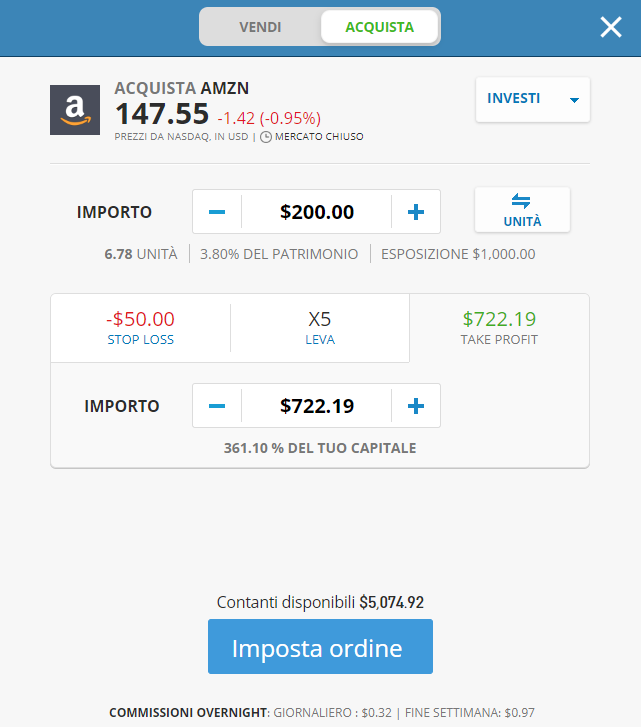Click the Imposta ordine button

320,646
